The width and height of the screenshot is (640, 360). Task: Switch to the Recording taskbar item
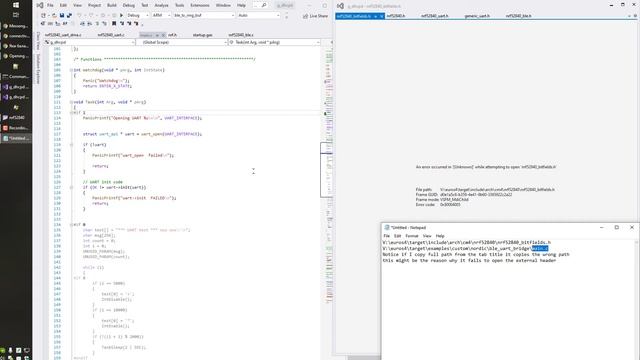(x=16, y=128)
